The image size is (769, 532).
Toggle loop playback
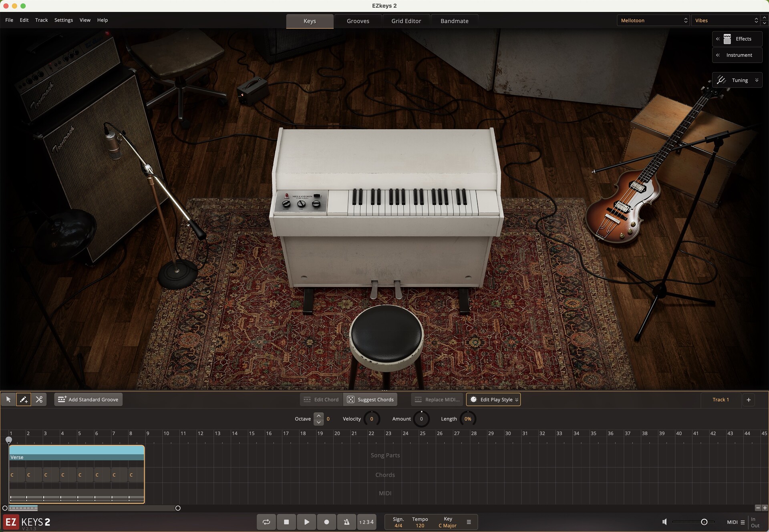tap(266, 522)
